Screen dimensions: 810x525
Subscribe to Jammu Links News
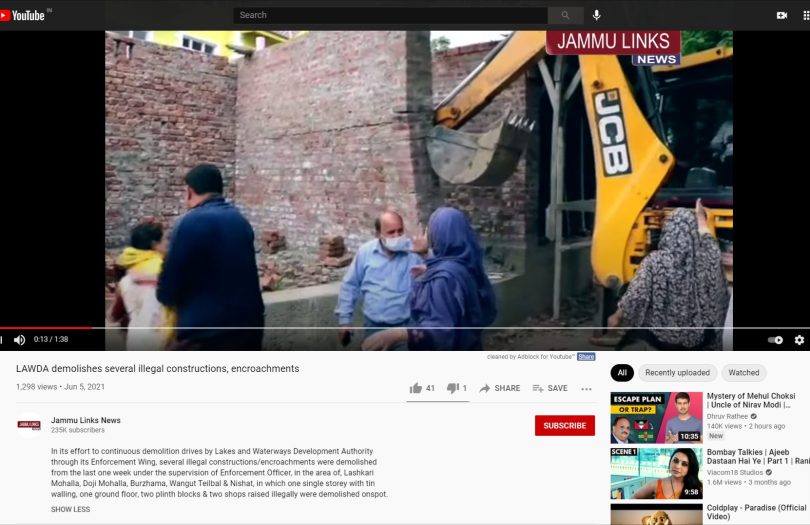click(565, 425)
